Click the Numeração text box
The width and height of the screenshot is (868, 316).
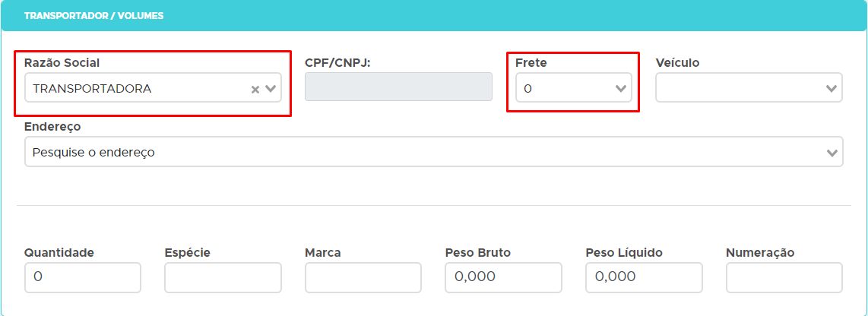(784, 277)
